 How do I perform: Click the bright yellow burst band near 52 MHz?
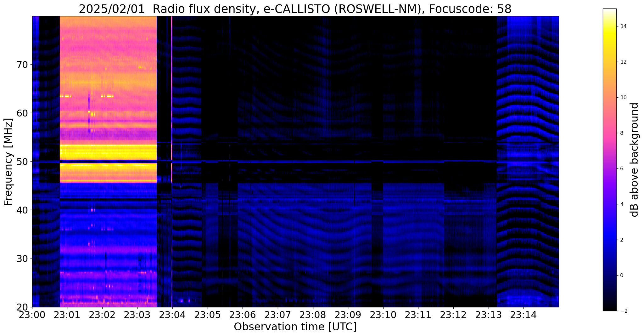[x=108, y=152]
